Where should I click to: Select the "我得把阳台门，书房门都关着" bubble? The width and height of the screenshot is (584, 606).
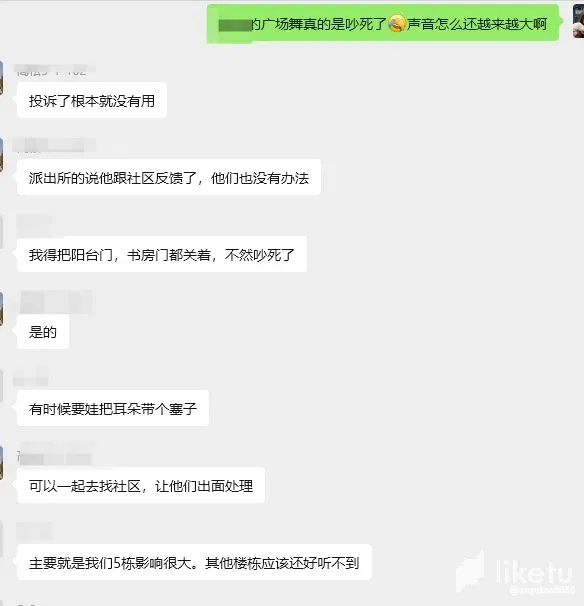tap(162, 254)
